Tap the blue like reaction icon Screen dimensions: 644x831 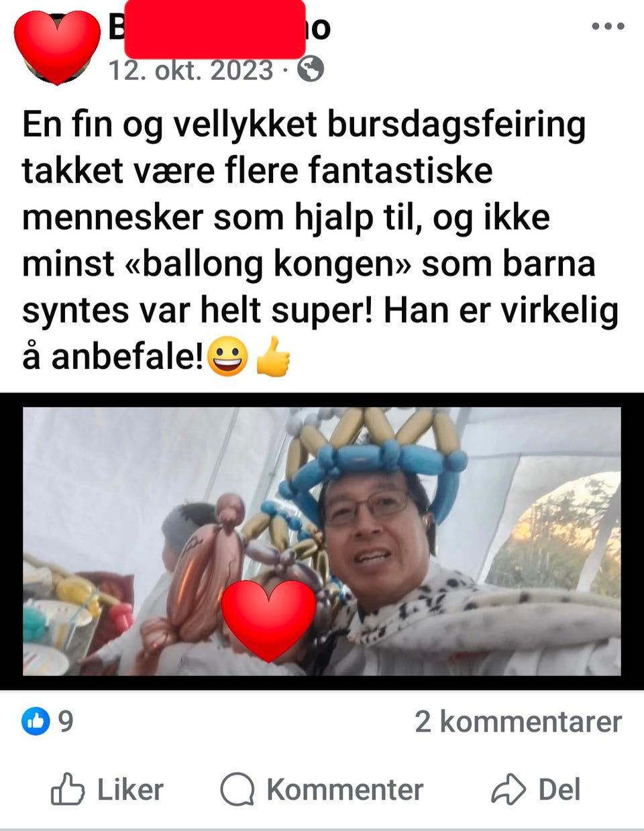[x=36, y=721]
